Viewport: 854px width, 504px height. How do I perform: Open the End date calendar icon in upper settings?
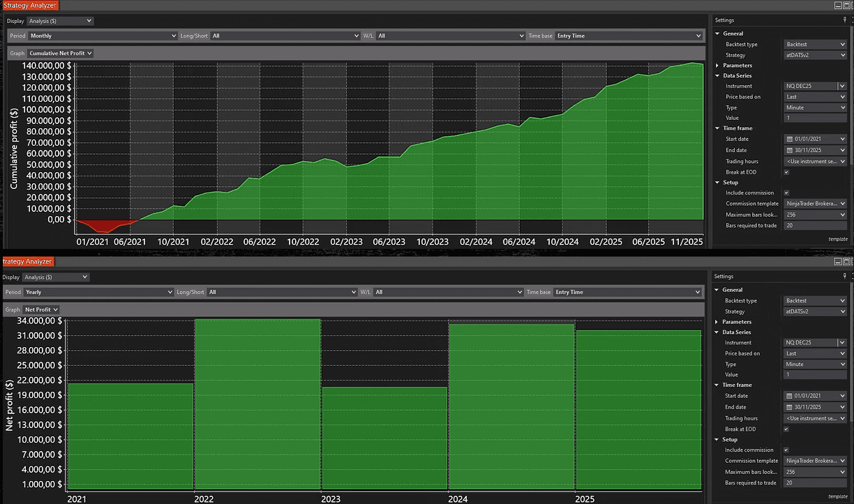[789, 151]
